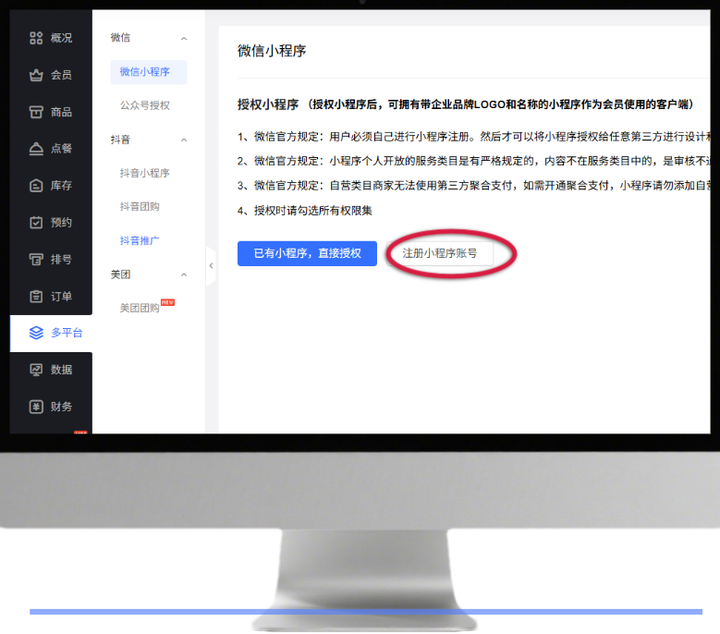Open 抖音小程序 submenu item
Viewport: 720px width, 634px height.
click(x=145, y=173)
